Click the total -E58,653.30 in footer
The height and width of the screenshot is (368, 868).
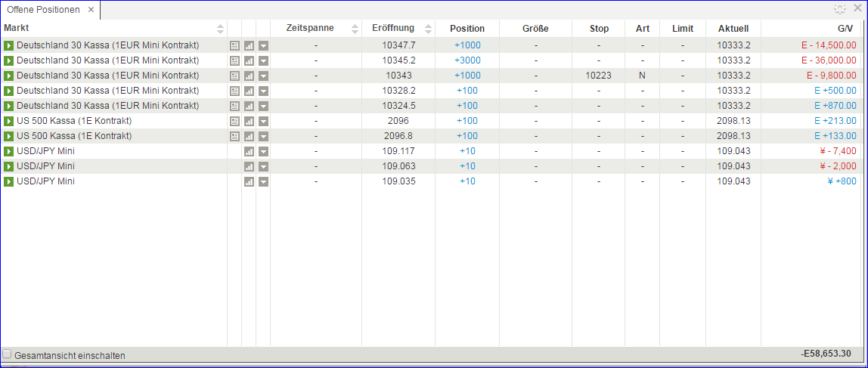click(826, 354)
